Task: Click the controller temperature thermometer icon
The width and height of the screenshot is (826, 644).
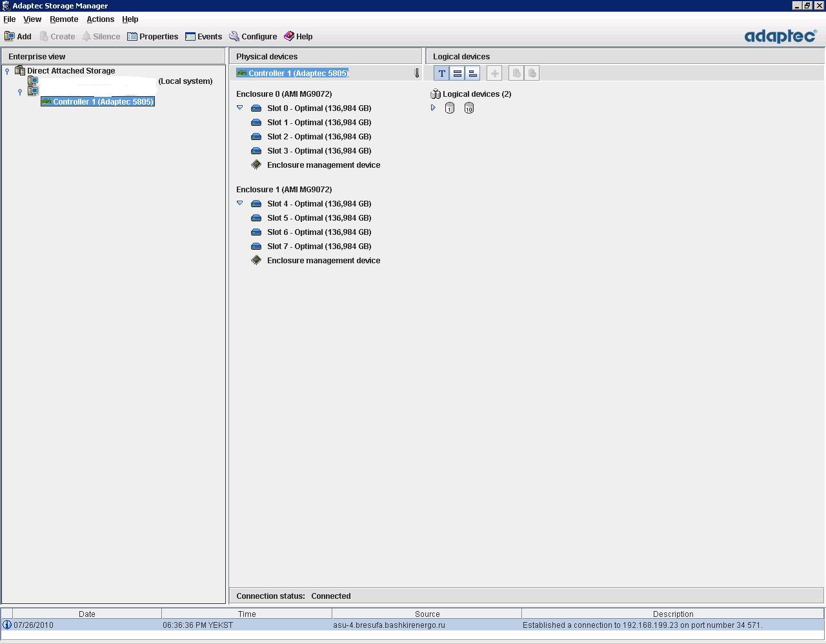Action: click(x=417, y=74)
